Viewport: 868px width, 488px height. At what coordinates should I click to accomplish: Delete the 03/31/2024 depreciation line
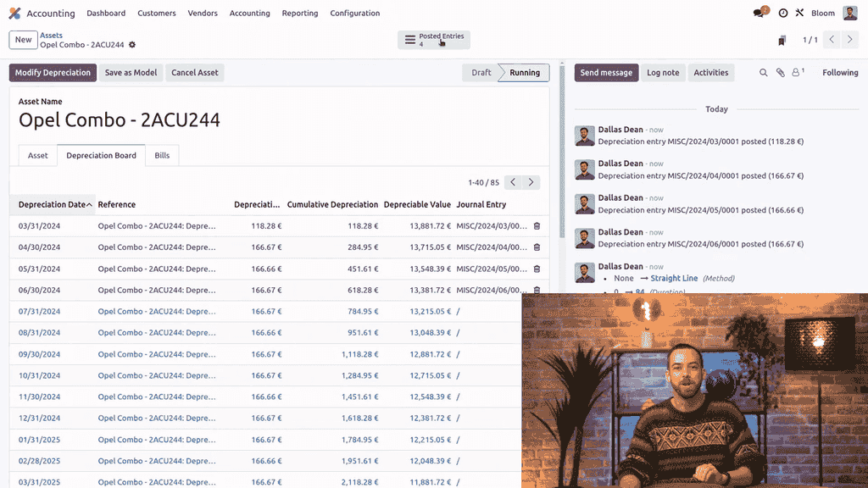[x=536, y=226]
